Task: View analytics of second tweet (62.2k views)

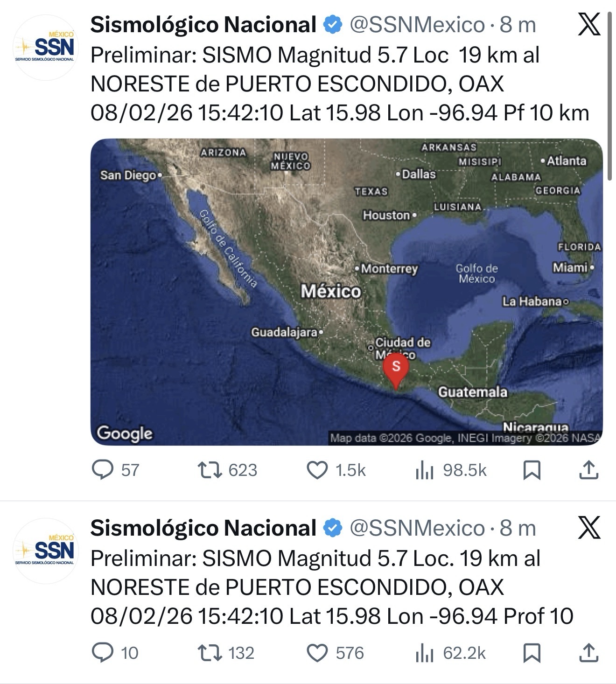Action: point(425,653)
